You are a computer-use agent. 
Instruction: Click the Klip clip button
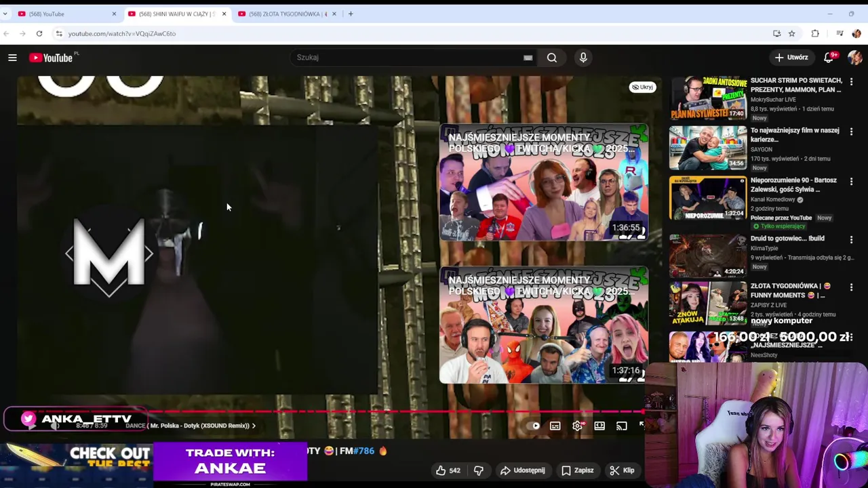tap(622, 470)
